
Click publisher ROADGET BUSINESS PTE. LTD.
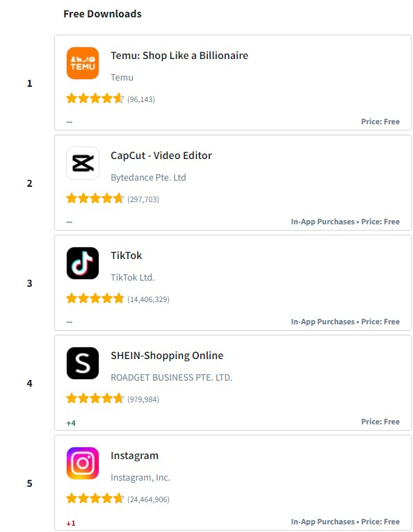172,378
